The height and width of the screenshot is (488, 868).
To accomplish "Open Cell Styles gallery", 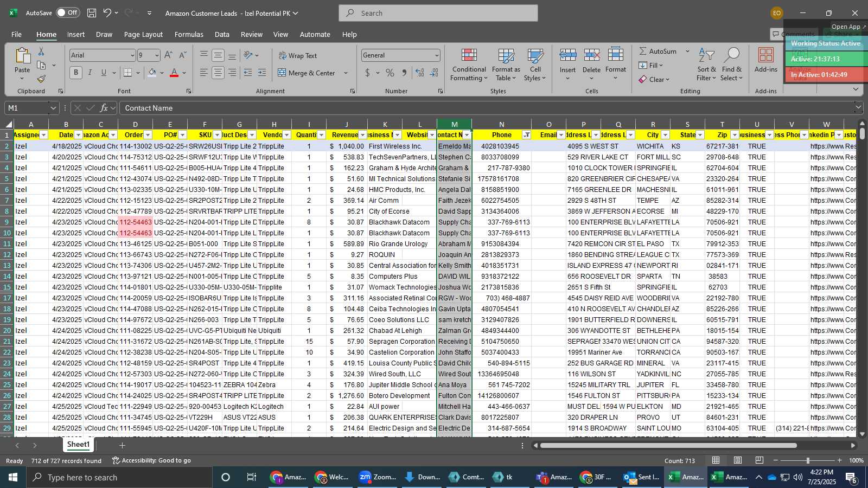I will coord(535,65).
